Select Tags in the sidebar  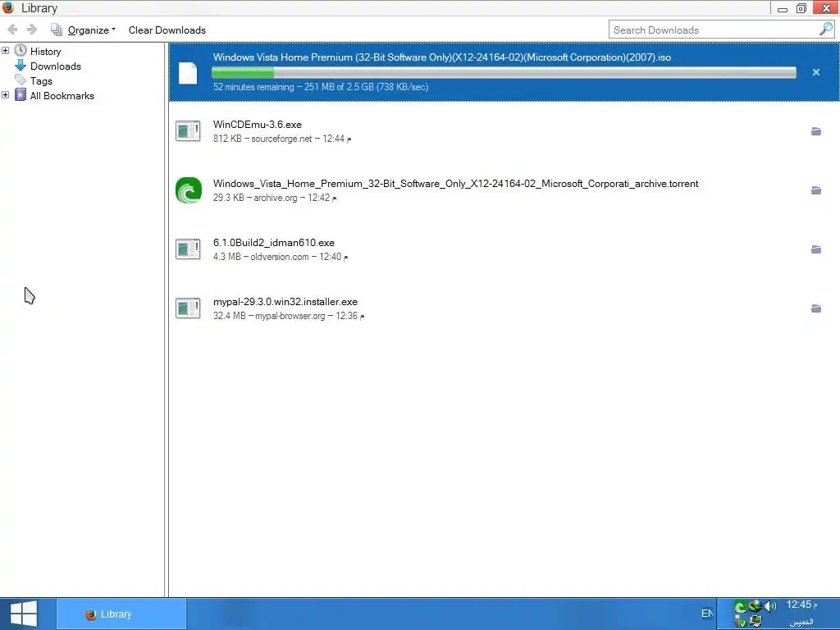click(41, 81)
